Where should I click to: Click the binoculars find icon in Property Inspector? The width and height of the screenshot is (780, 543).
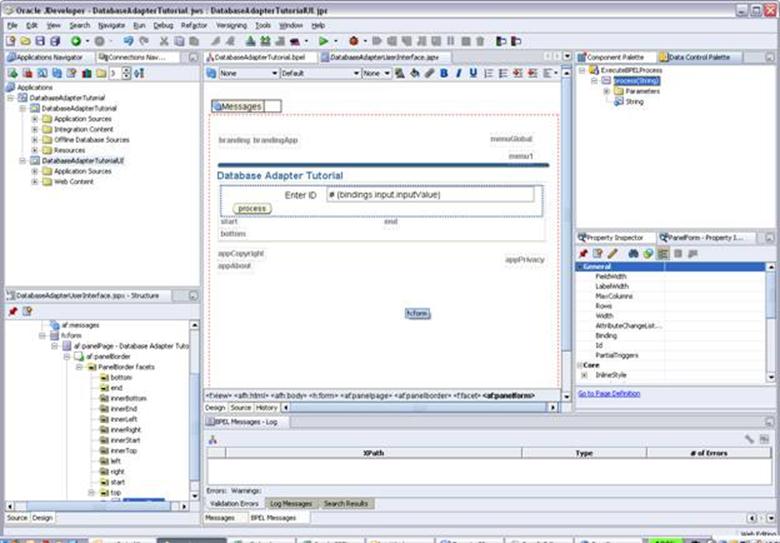click(x=633, y=254)
